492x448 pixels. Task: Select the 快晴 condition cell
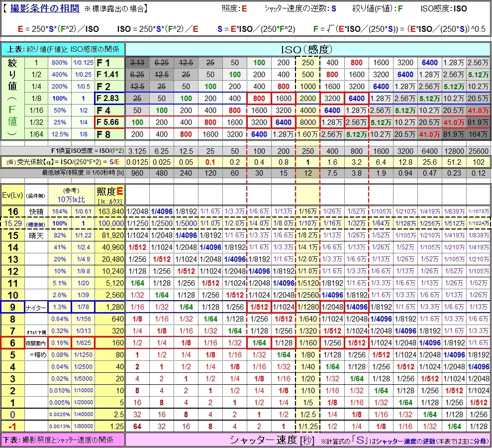click(36, 212)
